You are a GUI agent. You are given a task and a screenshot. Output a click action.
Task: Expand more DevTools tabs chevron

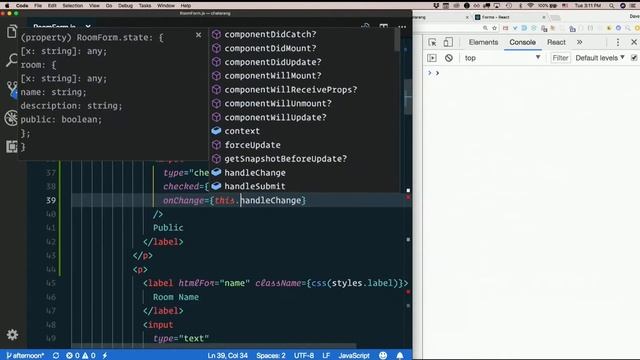pos(579,42)
